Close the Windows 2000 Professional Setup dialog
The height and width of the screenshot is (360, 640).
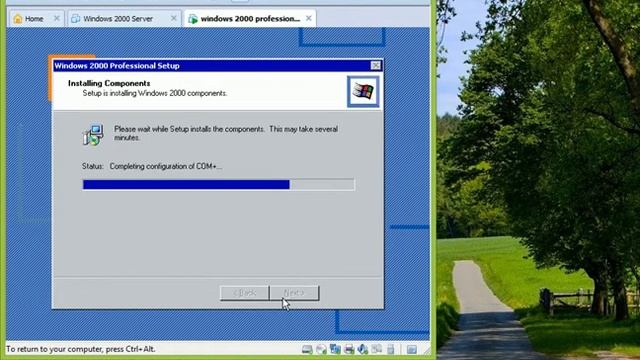(x=376, y=65)
